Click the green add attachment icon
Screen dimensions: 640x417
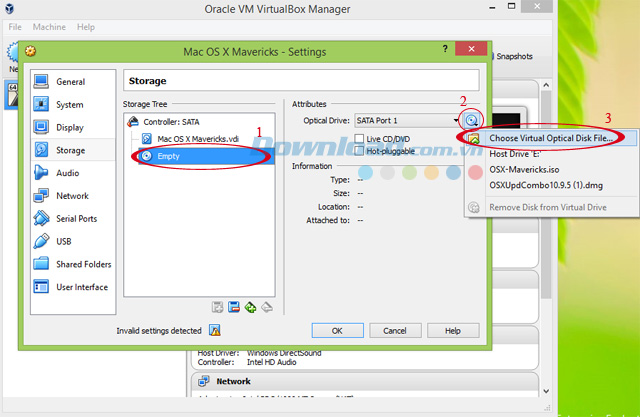[250, 307]
